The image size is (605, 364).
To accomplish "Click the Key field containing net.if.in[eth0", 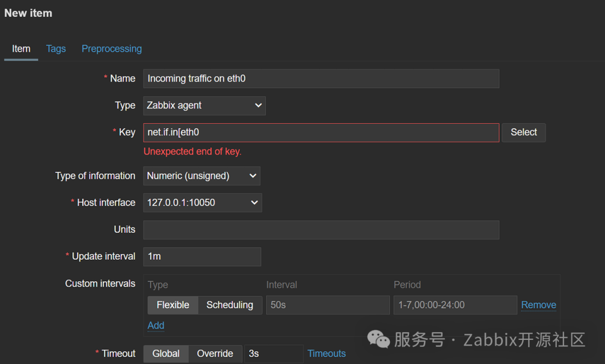I will coord(320,132).
